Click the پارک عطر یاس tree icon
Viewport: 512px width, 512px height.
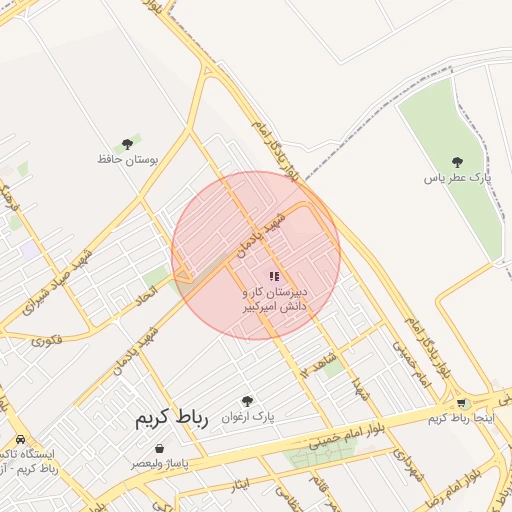pyautogui.click(x=457, y=162)
